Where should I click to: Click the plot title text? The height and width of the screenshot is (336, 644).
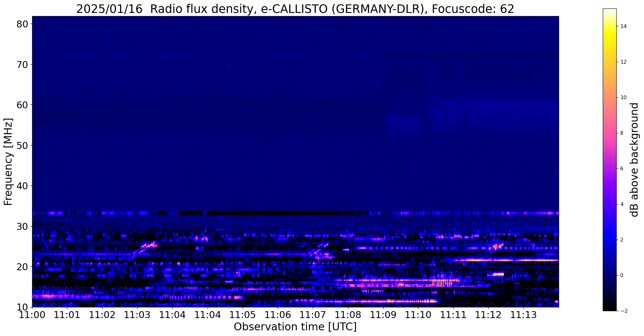(295, 9)
